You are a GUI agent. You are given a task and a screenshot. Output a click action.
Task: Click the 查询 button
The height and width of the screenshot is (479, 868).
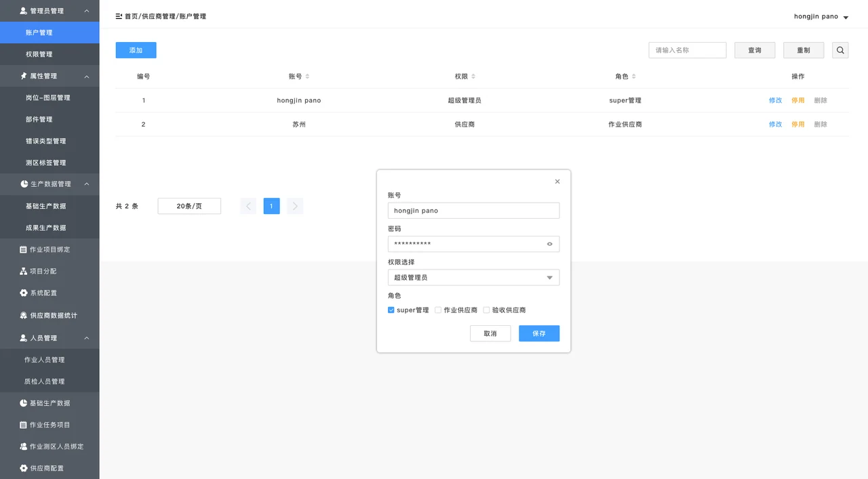coord(755,50)
